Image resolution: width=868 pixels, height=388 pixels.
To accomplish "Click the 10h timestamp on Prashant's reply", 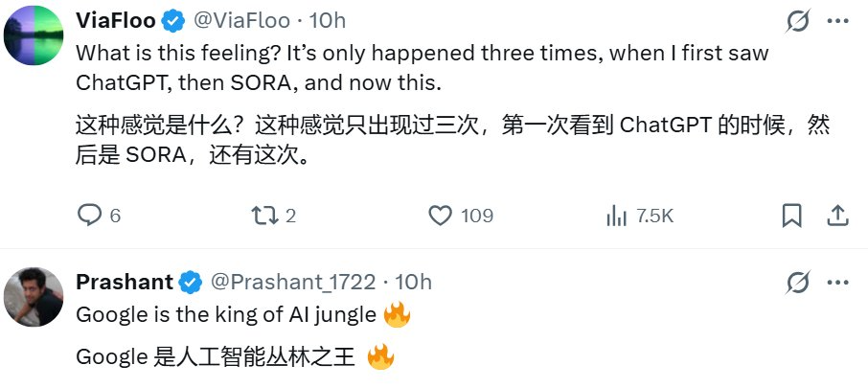I will pos(414,282).
